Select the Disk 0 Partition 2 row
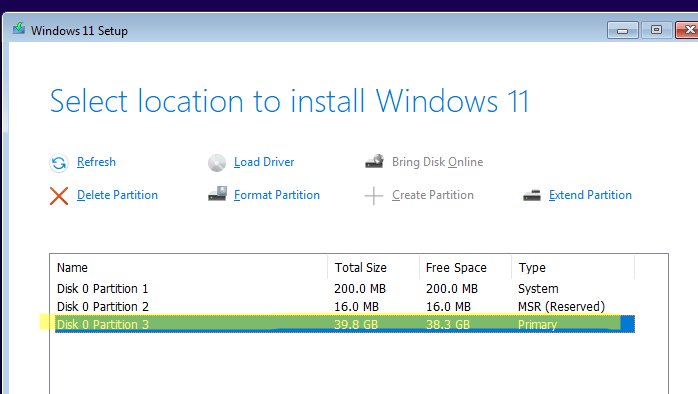Image resolution: width=698 pixels, height=394 pixels. coord(345,306)
